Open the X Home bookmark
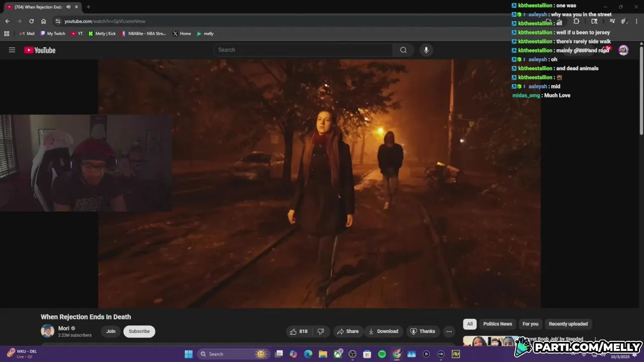644x362 pixels. click(x=182, y=34)
